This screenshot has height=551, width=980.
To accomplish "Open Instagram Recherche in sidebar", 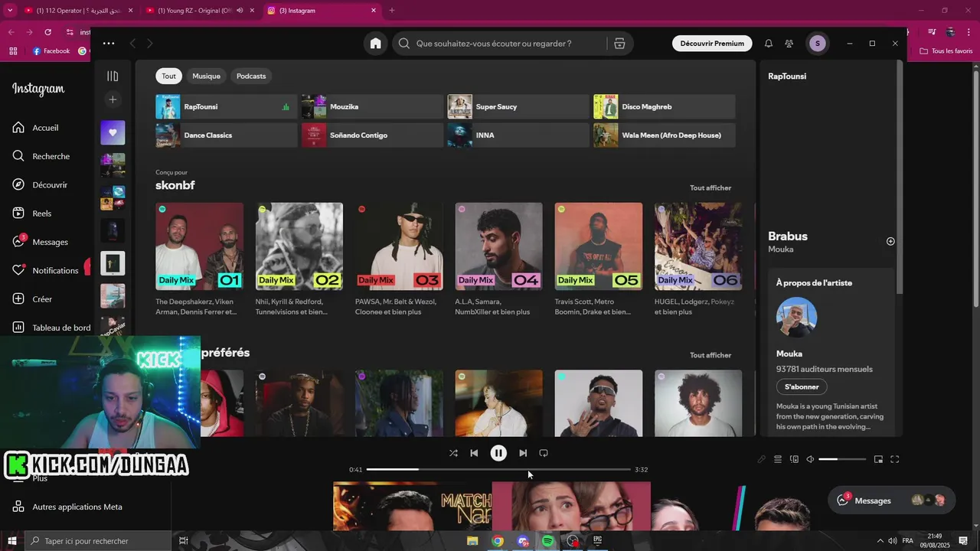I will (41, 156).
